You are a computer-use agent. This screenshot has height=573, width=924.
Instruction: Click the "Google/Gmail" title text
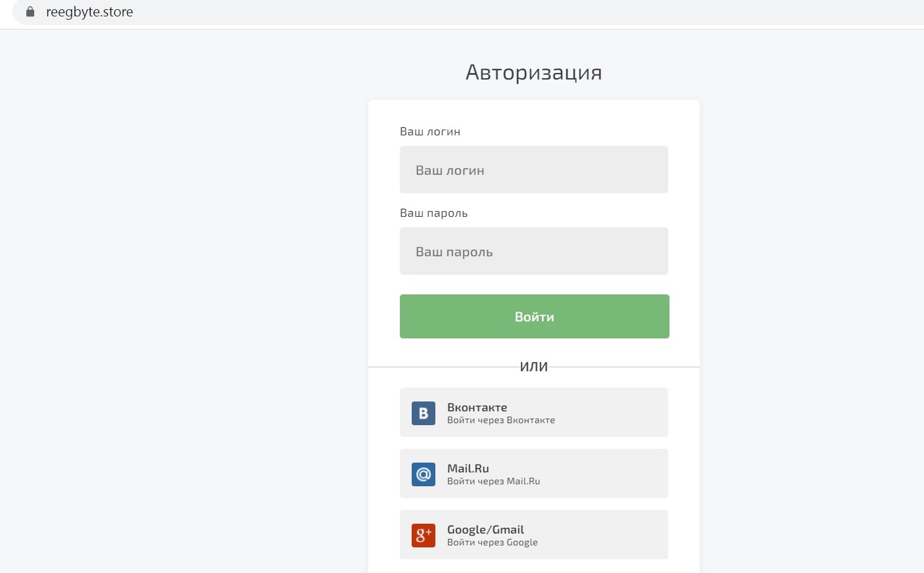485,530
